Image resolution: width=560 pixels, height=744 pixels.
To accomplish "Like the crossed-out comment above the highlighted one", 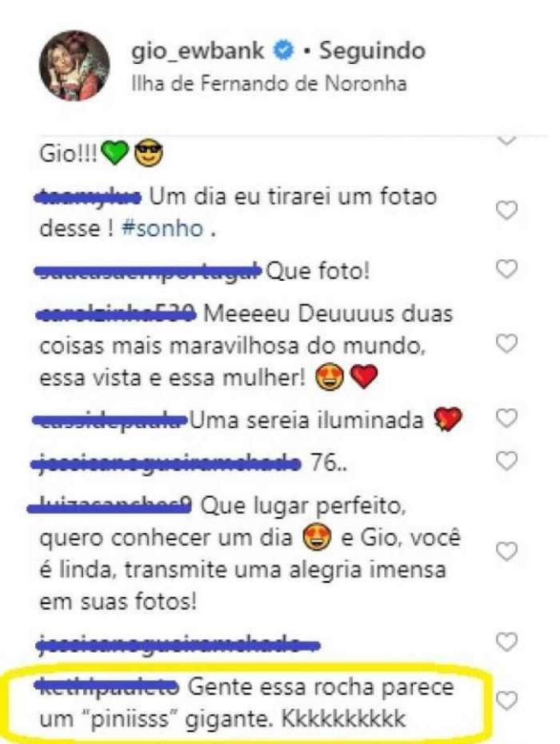I will click(506, 642).
